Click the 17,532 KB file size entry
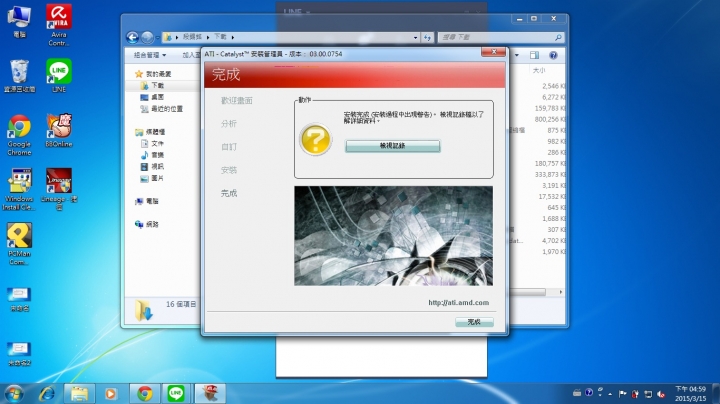 point(551,196)
